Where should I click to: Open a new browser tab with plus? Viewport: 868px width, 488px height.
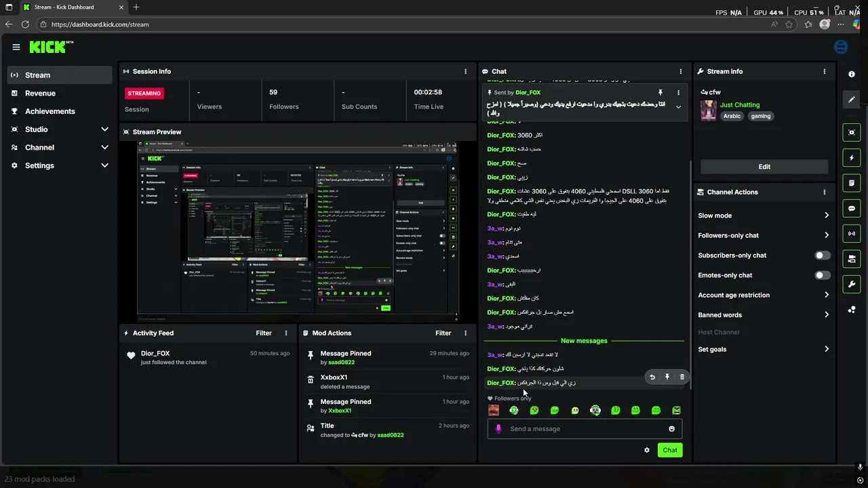tap(136, 7)
